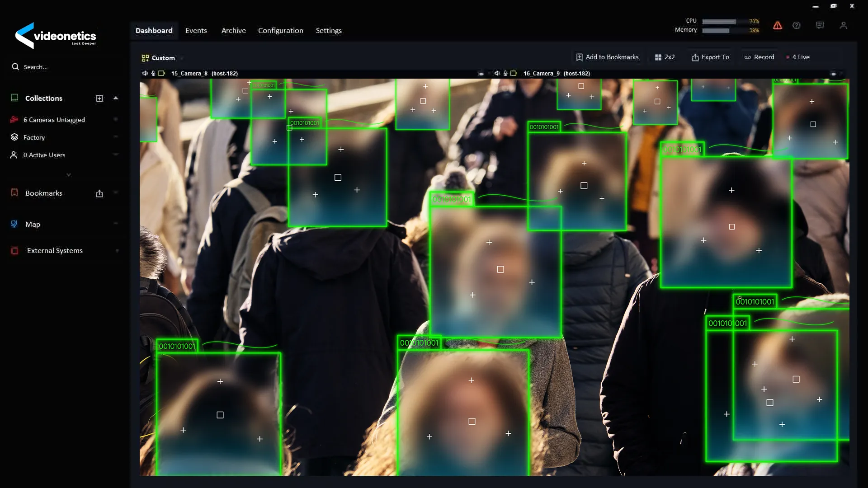Open the Configuration tab
The height and width of the screenshot is (488, 868).
(x=280, y=31)
